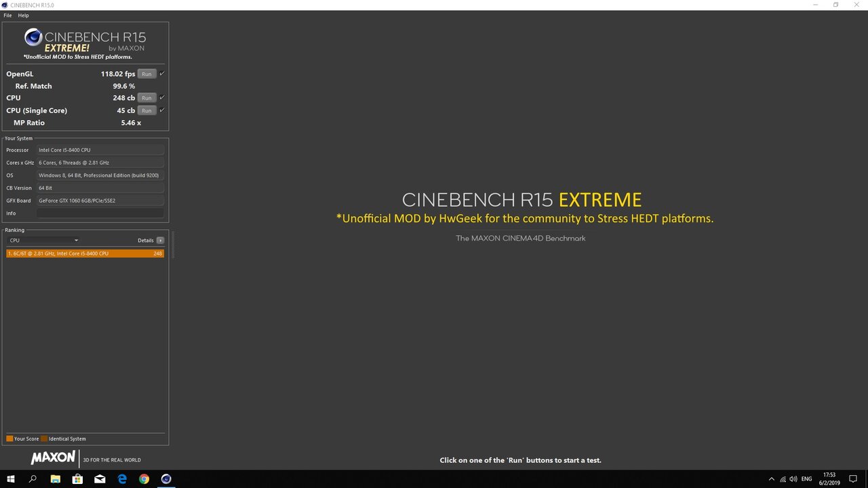868x488 pixels.
Task: Open volume speaker tray icon
Action: tap(793, 479)
